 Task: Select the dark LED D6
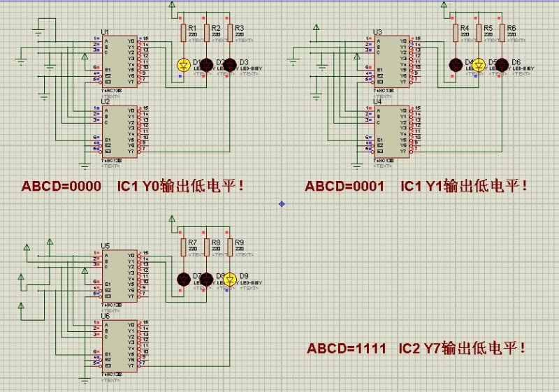coord(502,64)
